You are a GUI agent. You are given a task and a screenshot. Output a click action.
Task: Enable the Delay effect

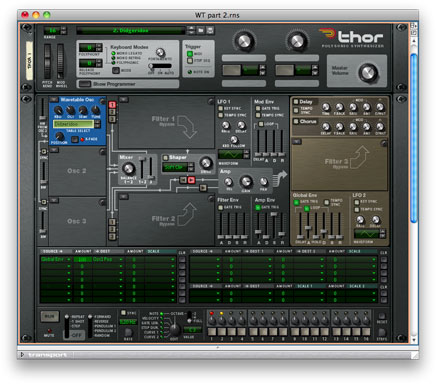click(x=296, y=102)
